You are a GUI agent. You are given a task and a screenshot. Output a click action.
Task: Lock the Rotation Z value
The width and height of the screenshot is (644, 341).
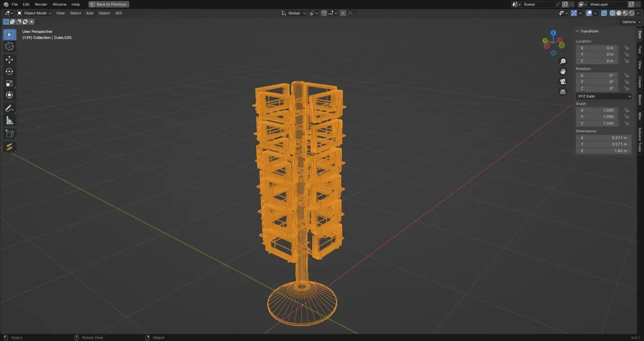click(x=627, y=88)
